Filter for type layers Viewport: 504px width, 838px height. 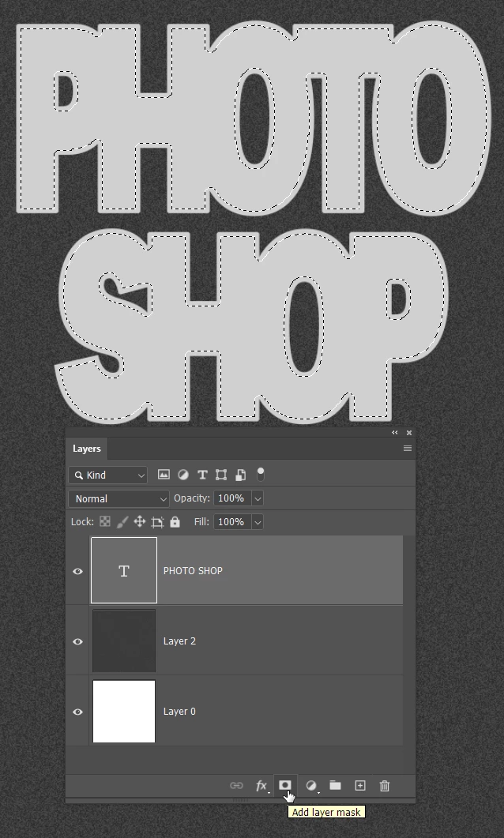[x=202, y=475]
